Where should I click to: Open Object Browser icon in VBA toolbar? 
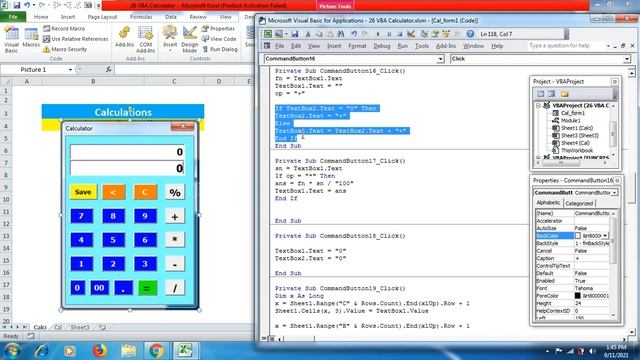(446, 34)
